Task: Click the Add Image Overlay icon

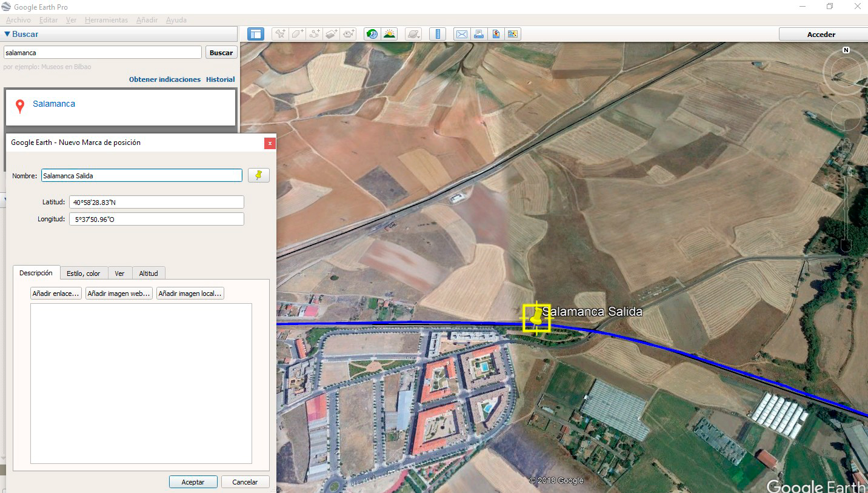Action: pos(331,34)
